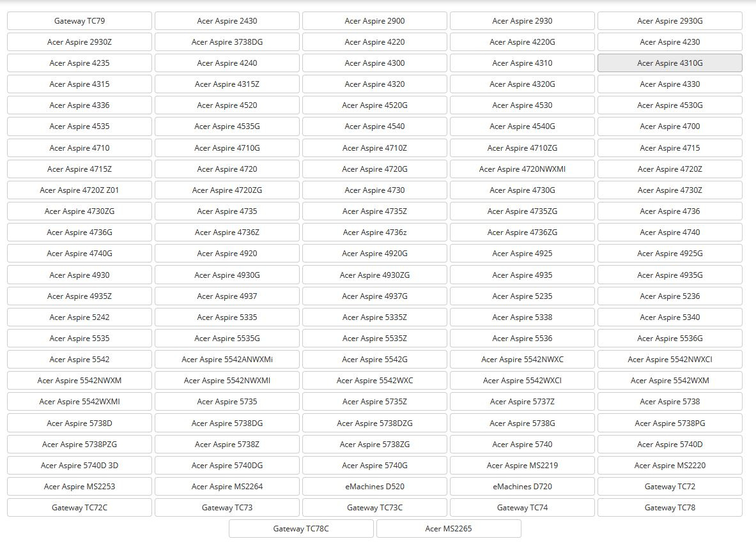
Task: Pick the Acer Aspire MS2264 button
Action: click(227, 487)
